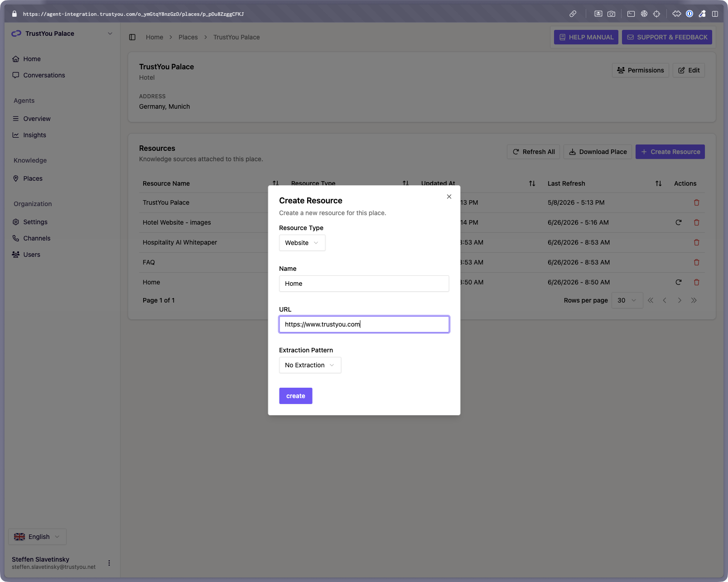
Task: Go to last page of resources
Action: coord(694,300)
